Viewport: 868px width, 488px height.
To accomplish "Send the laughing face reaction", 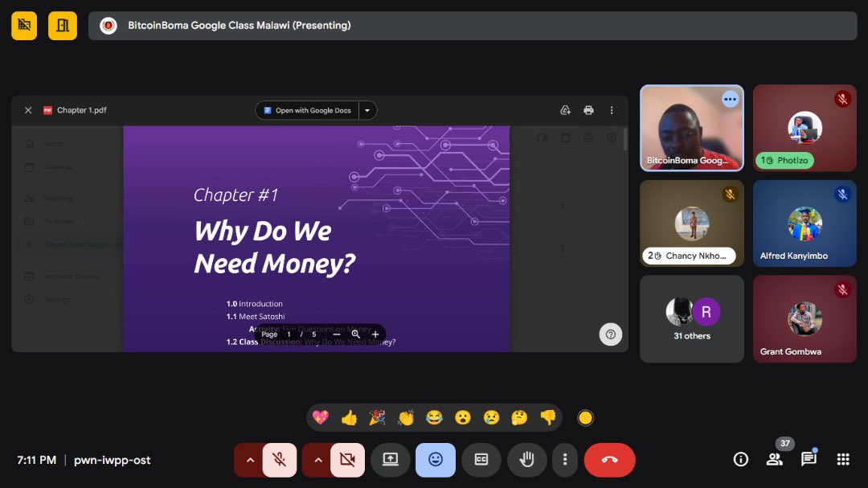I will coord(435,417).
